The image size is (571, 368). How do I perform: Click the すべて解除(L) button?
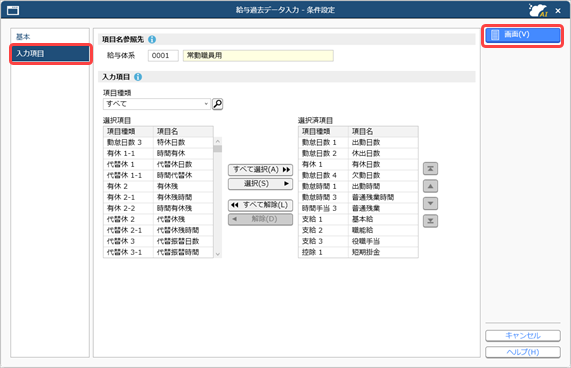[260, 205]
